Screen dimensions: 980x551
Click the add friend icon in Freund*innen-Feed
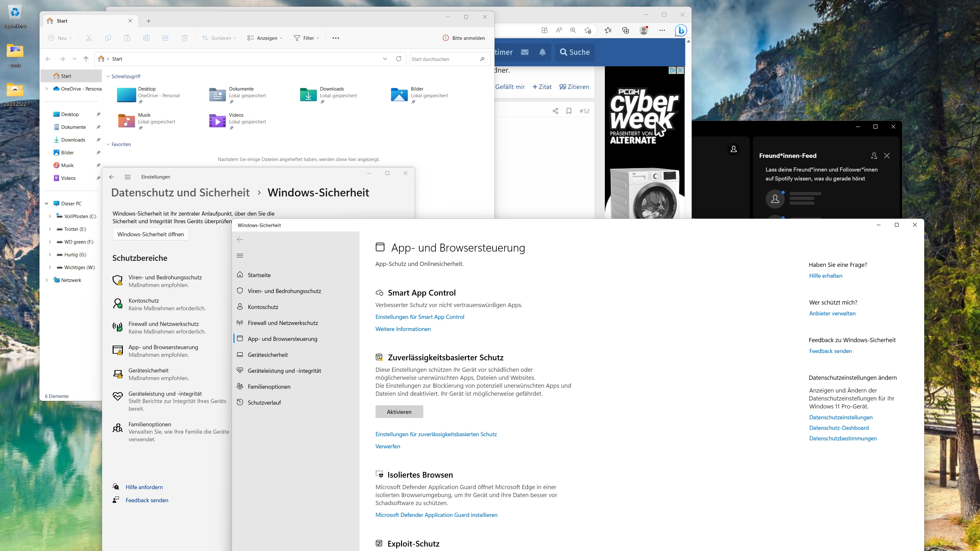point(873,156)
